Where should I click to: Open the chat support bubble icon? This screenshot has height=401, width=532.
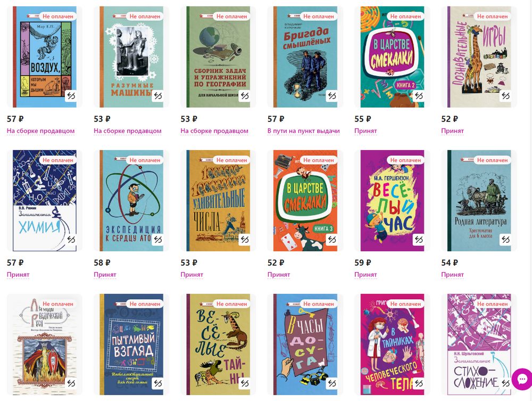click(522, 379)
